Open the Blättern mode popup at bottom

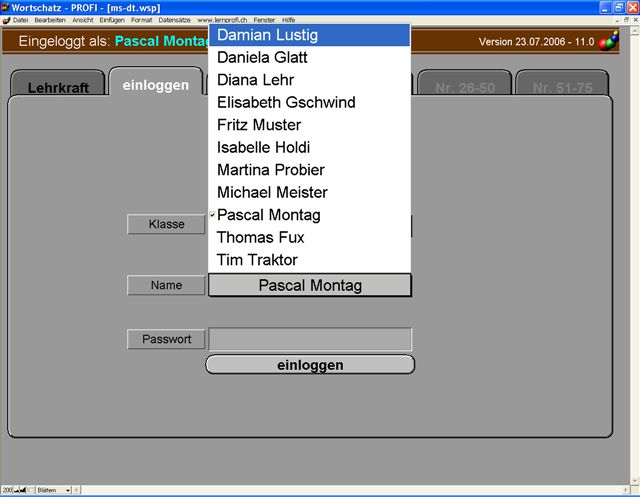(x=54, y=490)
